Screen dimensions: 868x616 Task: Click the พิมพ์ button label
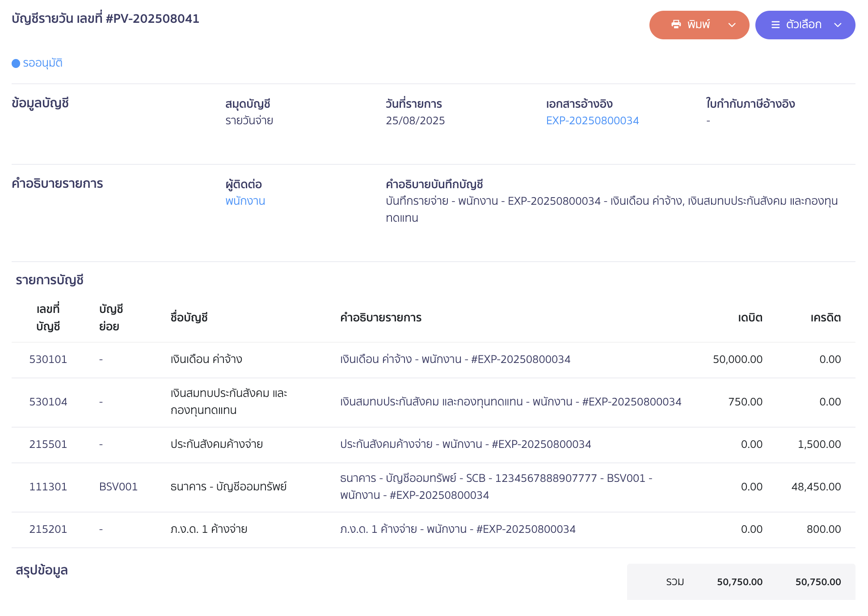(699, 25)
